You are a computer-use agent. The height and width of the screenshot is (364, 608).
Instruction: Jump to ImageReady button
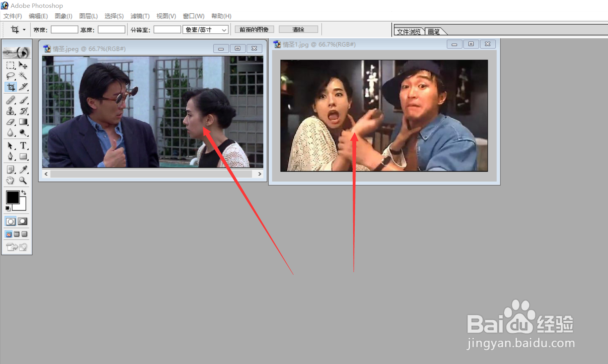coord(17,247)
